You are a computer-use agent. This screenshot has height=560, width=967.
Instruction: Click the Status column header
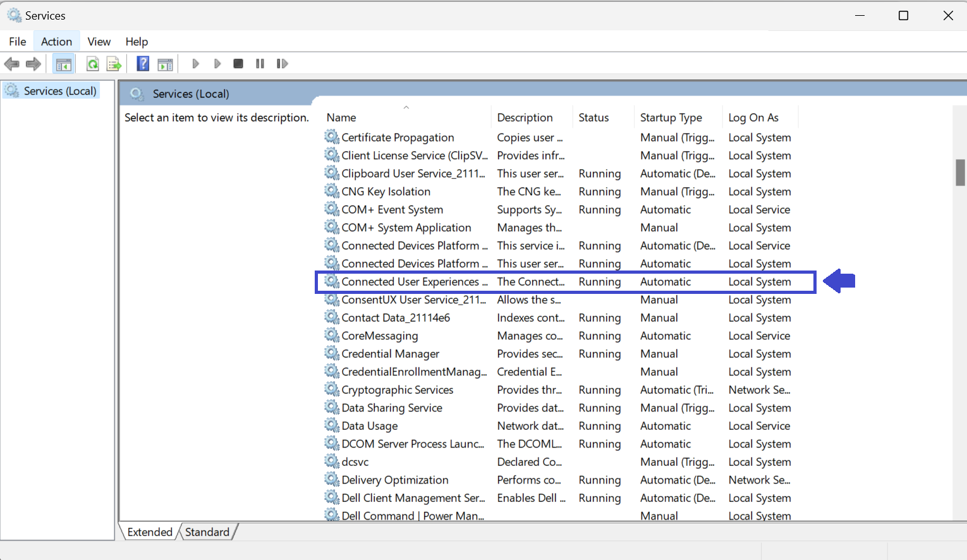click(x=593, y=118)
